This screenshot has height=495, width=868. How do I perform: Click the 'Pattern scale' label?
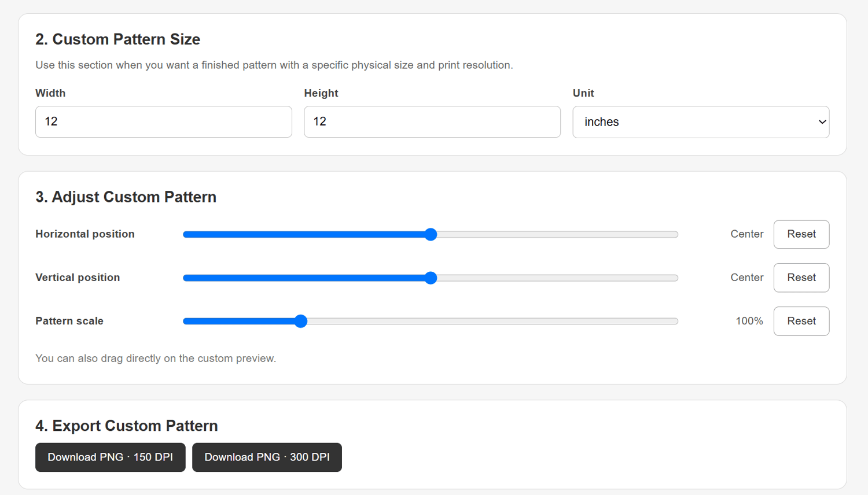(x=69, y=321)
